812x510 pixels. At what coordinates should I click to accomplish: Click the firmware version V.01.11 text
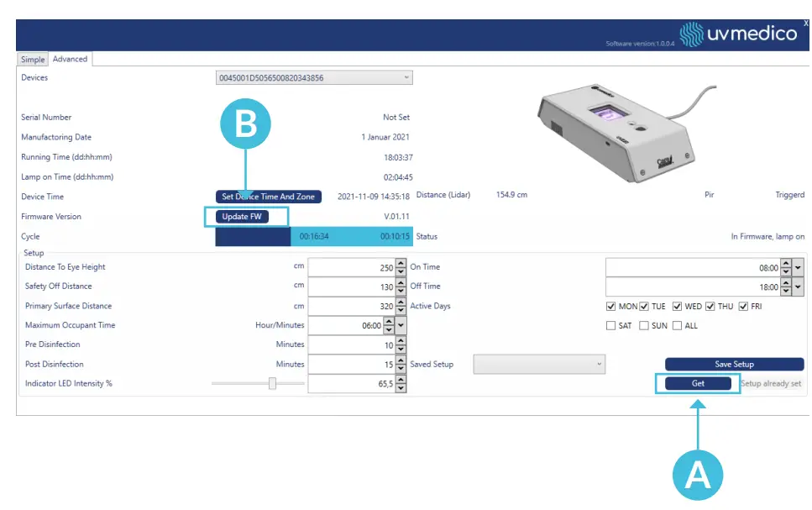point(396,217)
